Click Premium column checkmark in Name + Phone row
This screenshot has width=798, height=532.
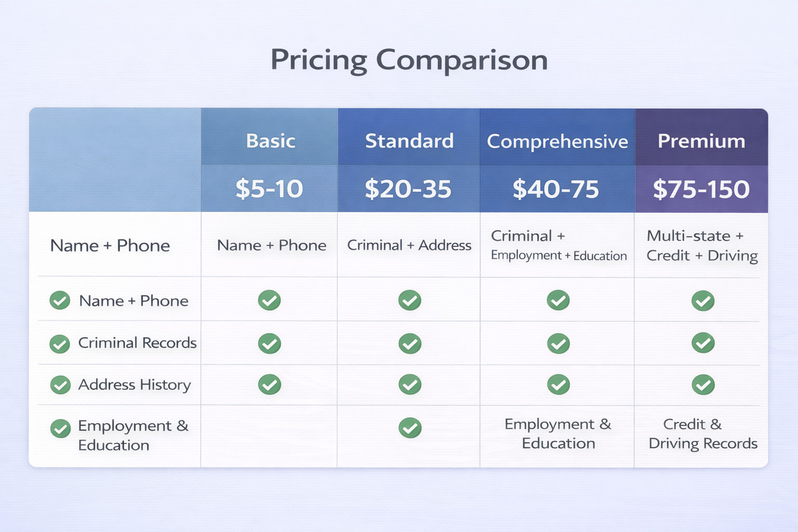tap(702, 301)
